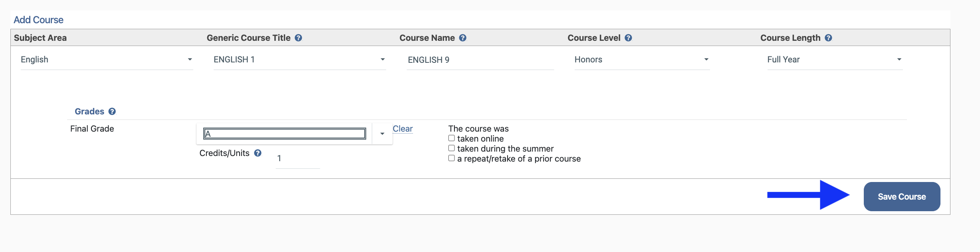Viewport: 980px width, 252px height.
Task: Click the Save Course button
Action: point(902,197)
